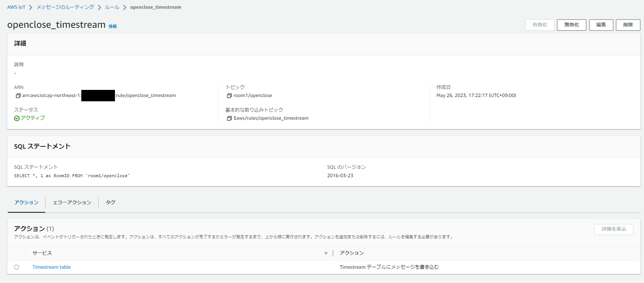Click the green active status icon
Image resolution: width=644 pixels, height=283 pixels.
coord(17,118)
